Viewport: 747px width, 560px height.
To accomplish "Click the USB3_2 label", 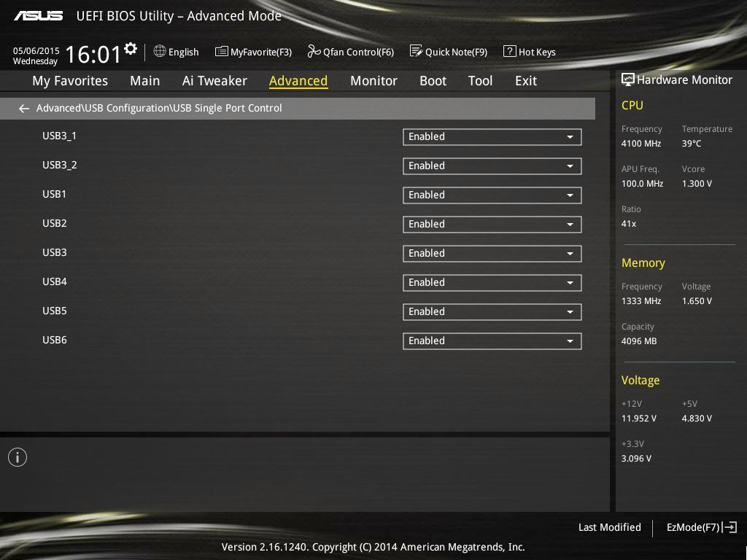I will pyautogui.click(x=60, y=165).
